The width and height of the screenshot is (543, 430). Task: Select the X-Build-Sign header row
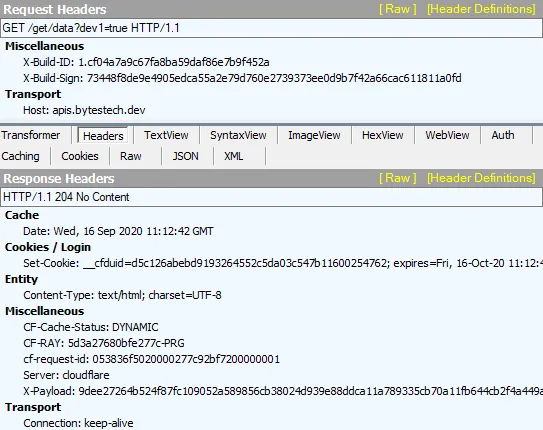(242, 78)
